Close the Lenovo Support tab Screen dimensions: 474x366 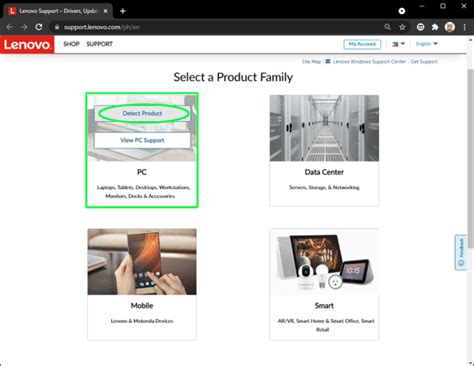[x=105, y=11]
